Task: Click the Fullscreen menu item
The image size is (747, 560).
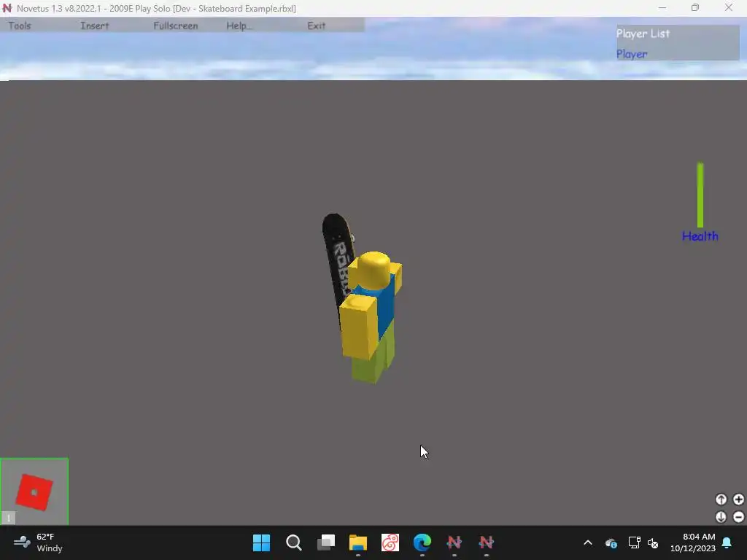Action: pos(175,26)
